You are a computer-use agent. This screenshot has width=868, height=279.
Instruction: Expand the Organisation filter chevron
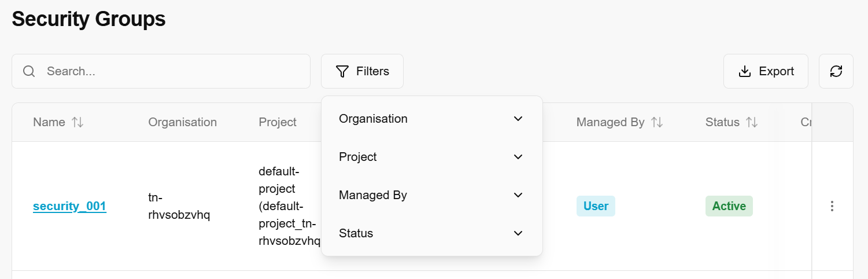[518, 119]
